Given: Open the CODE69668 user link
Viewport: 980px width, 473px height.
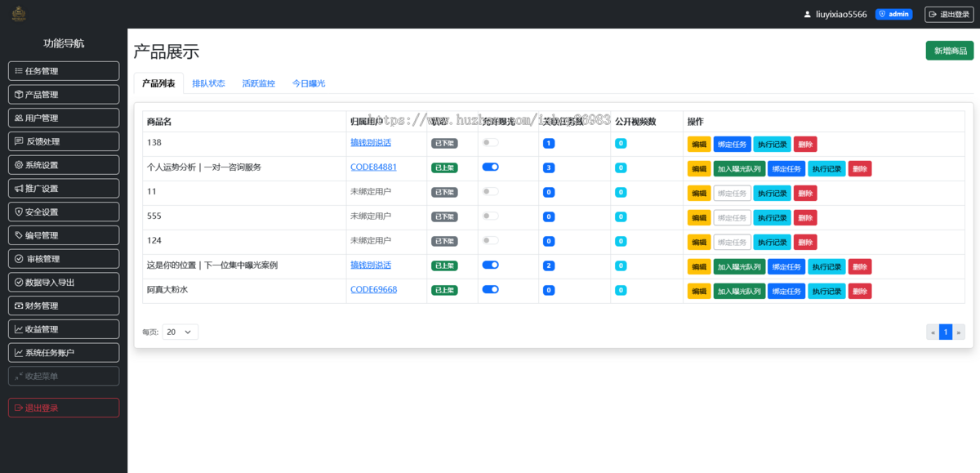Looking at the screenshot, I should [x=373, y=289].
